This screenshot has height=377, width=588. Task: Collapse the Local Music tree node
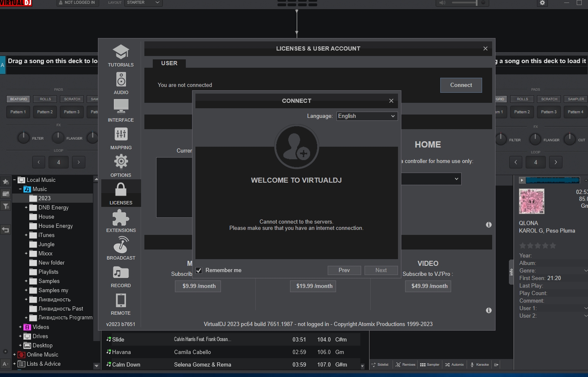[x=14, y=180]
